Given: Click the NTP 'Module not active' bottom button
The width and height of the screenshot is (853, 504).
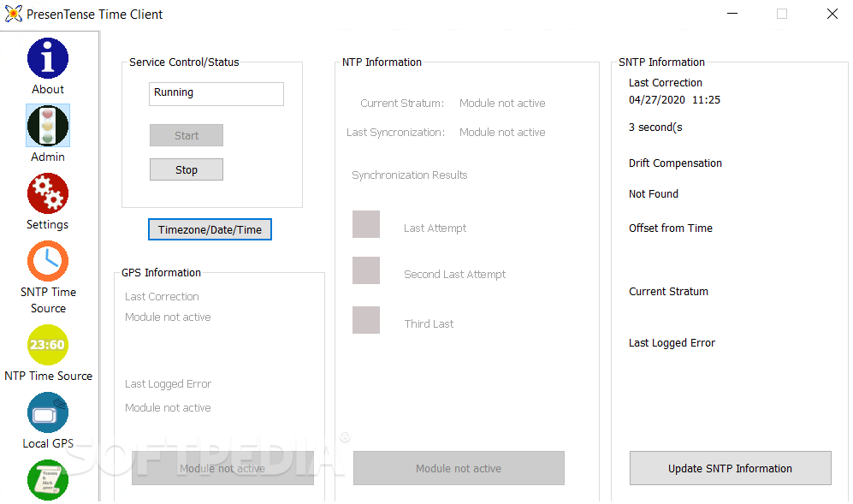Looking at the screenshot, I should (x=459, y=468).
